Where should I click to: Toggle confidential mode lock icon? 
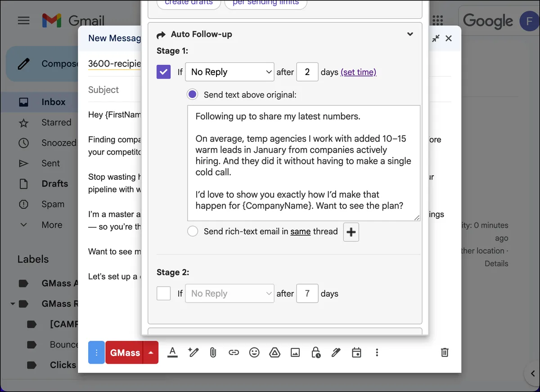(315, 352)
